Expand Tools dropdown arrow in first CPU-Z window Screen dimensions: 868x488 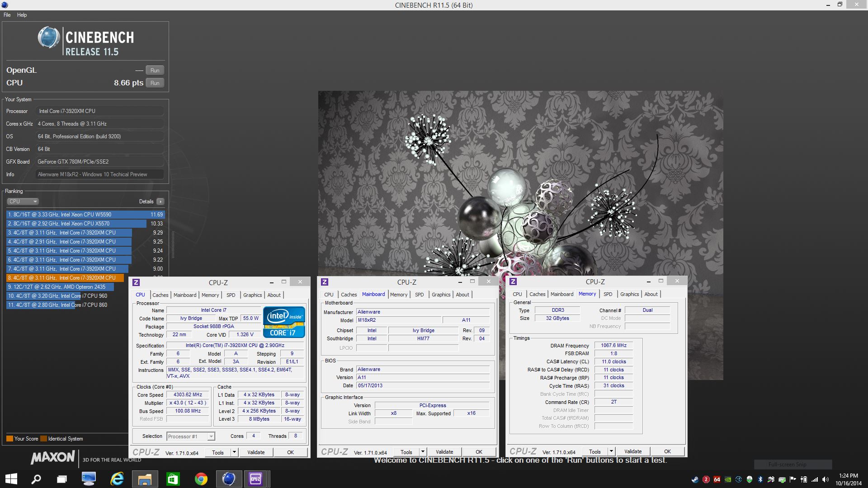coord(234,452)
